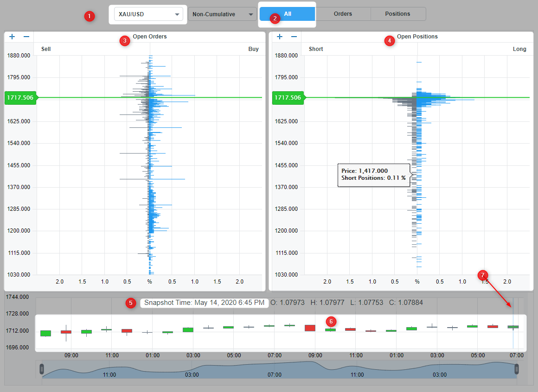The image size is (538, 392).
Task: Open the XAU/USD instrument dropdown
Action: tap(148, 14)
